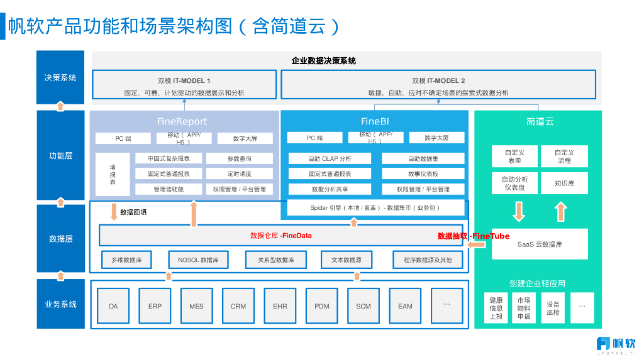Select 固定式普通报表 under FineReport
644x362 pixels.
pos(169,173)
